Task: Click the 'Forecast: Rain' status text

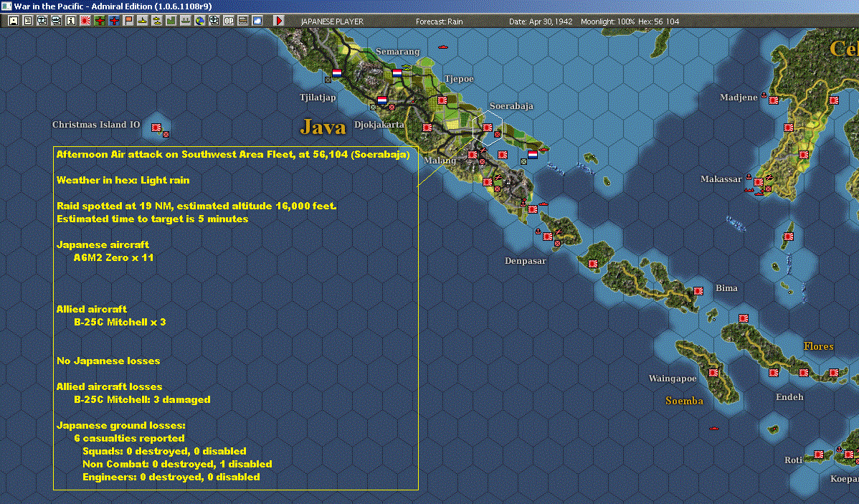Action: coord(440,22)
